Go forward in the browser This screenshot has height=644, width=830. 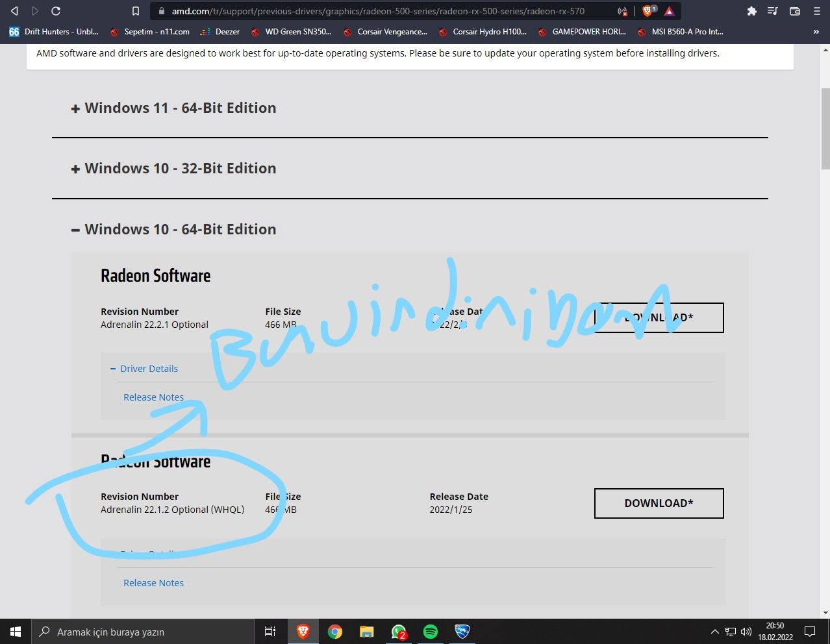[x=35, y=11]
